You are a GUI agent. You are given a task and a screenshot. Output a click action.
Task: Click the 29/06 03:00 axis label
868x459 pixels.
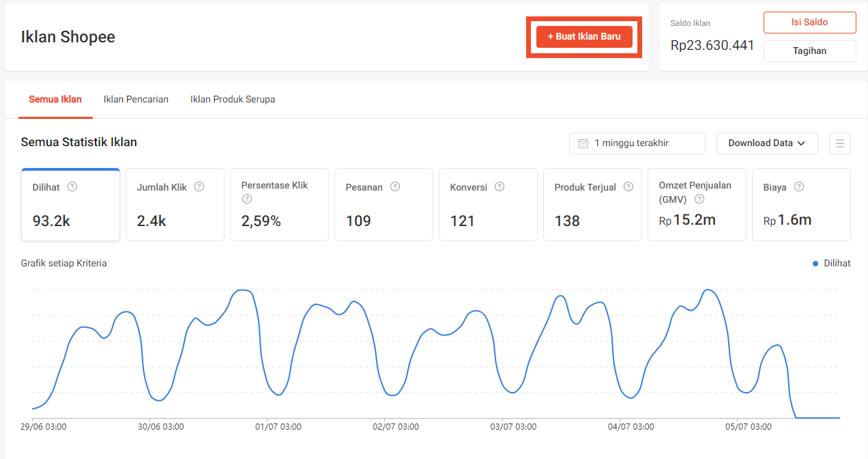tap(44, 427)
